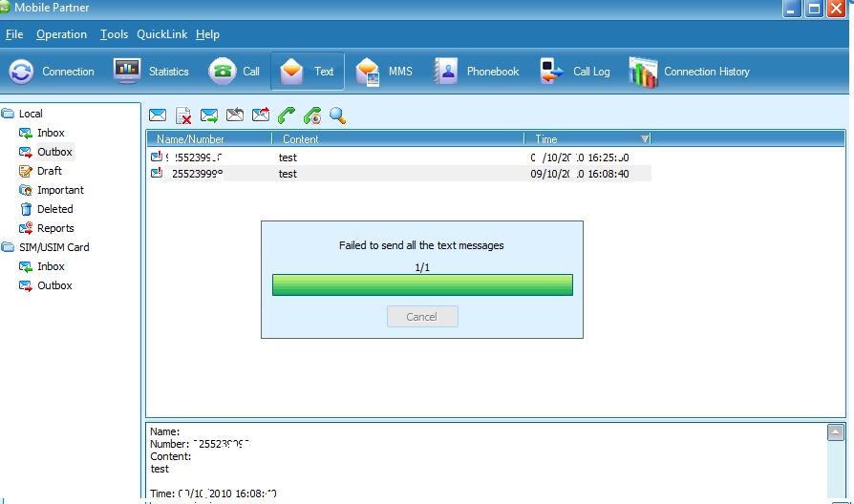Image resolution: width=854 pixels, height=504 pixels.
Task: Click the Forward message icon with red arrow
Action: (260, 115)
